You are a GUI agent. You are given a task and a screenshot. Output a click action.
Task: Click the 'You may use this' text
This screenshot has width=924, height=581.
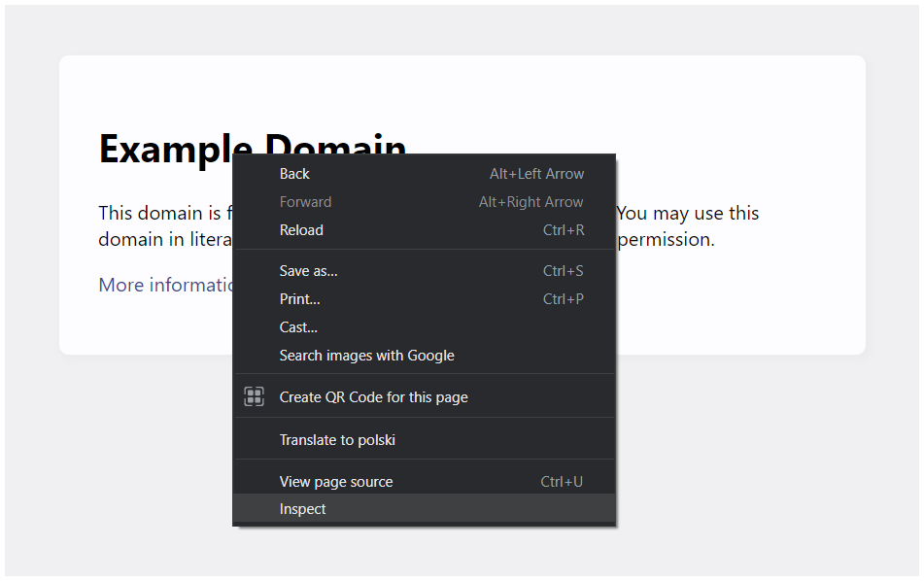coord(688,214)
